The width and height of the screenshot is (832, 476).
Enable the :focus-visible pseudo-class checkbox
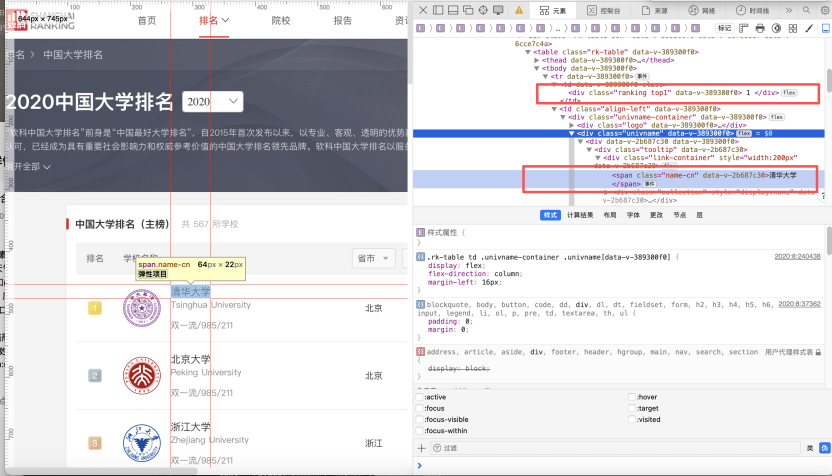[x=420, y=419]
